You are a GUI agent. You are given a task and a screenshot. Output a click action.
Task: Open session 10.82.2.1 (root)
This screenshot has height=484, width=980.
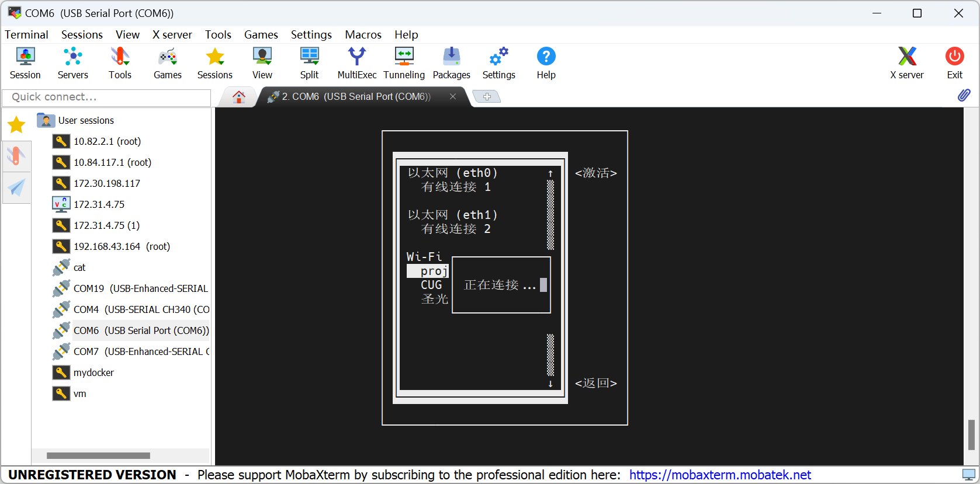pyautogui.click(x=97, y=141)
